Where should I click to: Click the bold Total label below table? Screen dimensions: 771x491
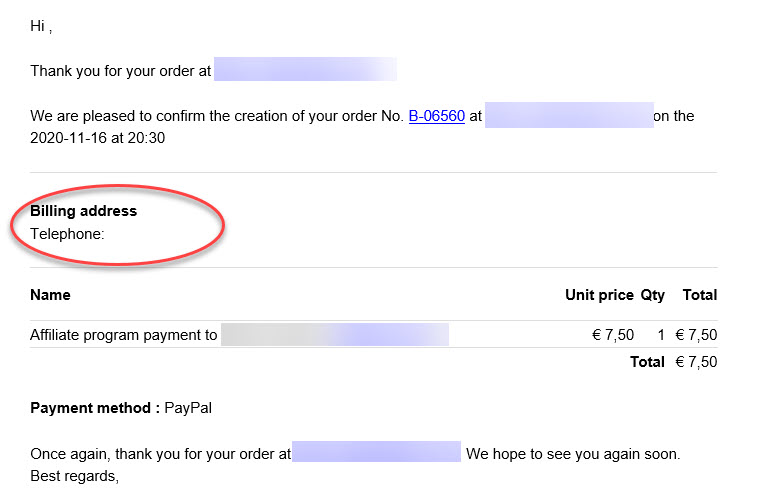pos(648,362)
